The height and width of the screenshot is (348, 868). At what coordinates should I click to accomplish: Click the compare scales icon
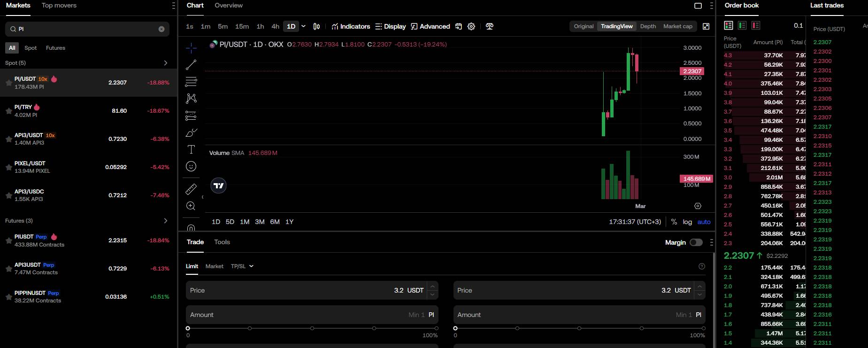pos(490,26)
